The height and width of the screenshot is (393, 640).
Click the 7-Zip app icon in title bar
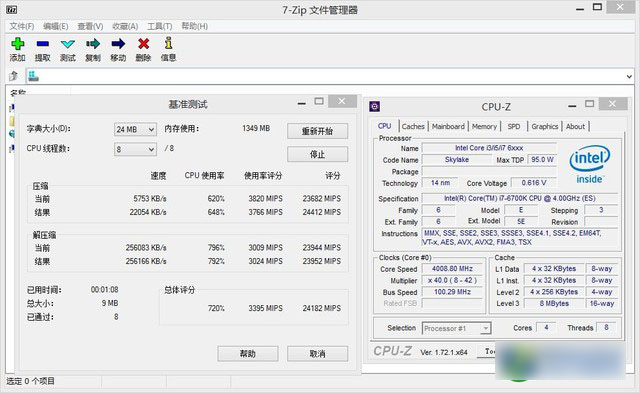[x=11, y=9]
